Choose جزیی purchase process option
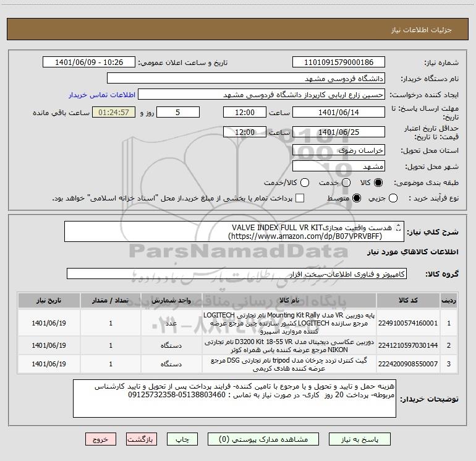 coord(393,198)
